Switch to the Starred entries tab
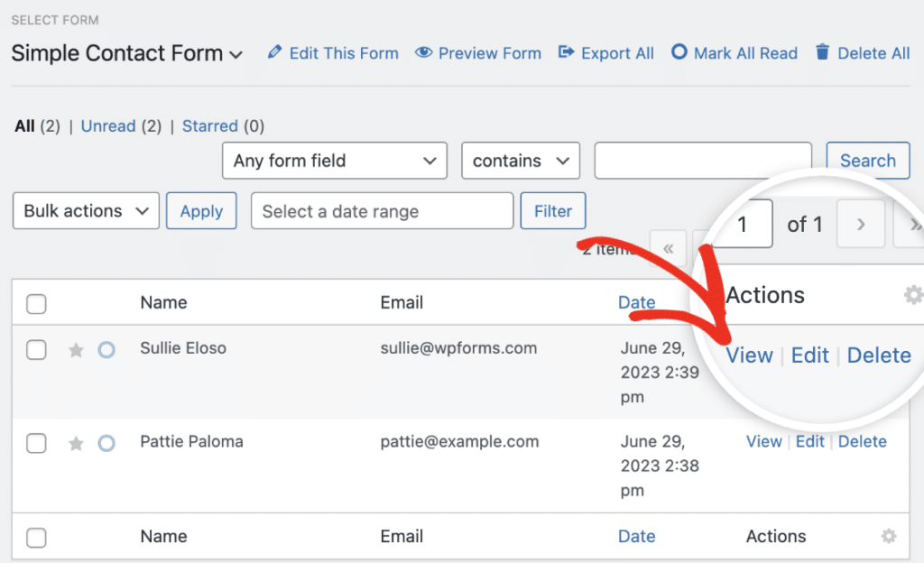 point(210,126)
